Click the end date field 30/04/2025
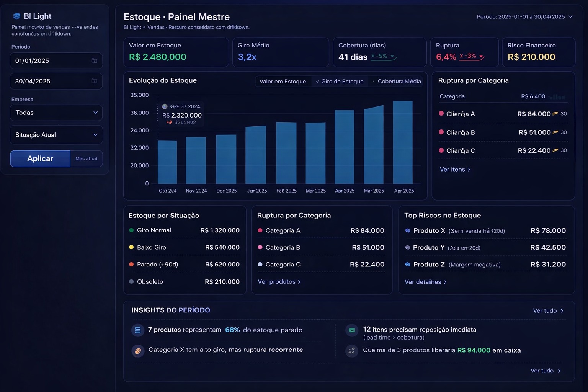 [56, 81]
